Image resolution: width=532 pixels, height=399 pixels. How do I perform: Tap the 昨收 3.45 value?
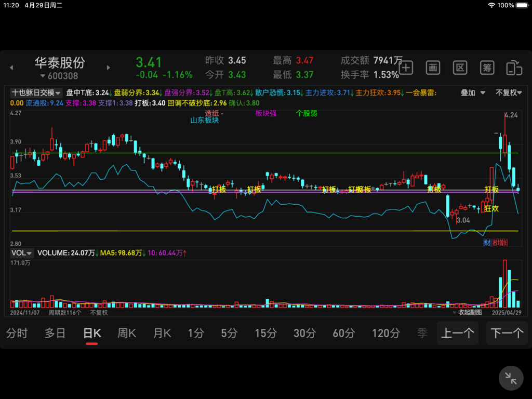click(x=237, y=61)
